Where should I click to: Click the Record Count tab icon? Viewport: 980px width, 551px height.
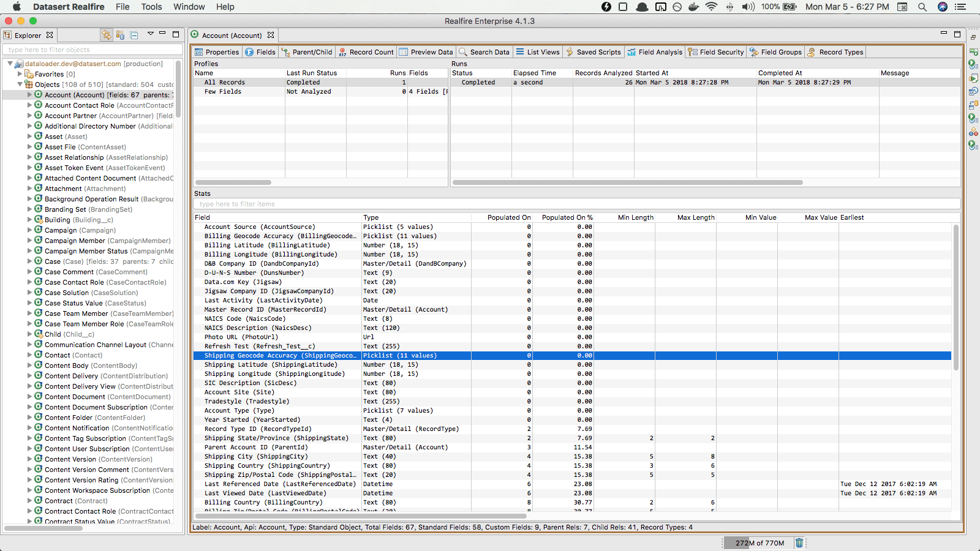pyautogui.click(x=342, y=52)
